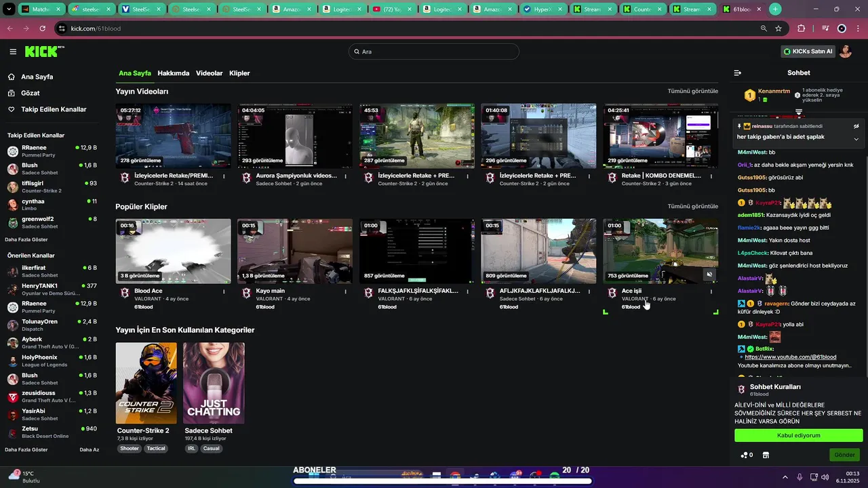Click Tümünü görüntüle for Yayın Videoları
868x488 pixels.
coord(692,91)
